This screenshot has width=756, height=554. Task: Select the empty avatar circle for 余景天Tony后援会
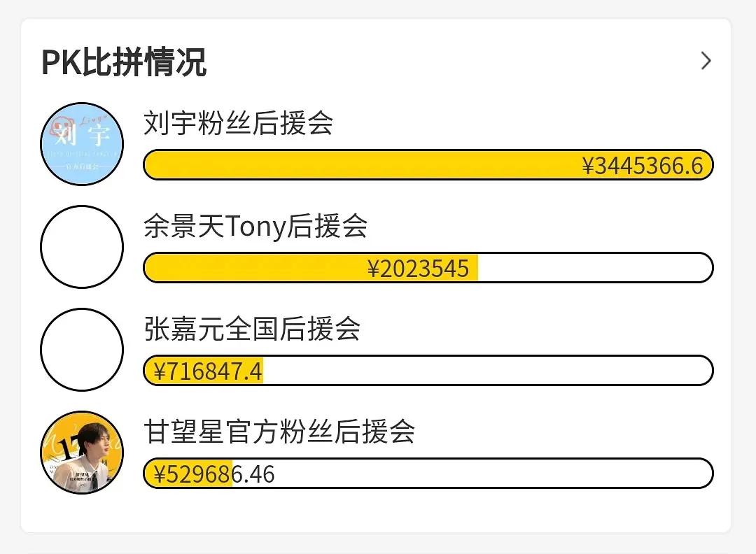tap(82, 246)
